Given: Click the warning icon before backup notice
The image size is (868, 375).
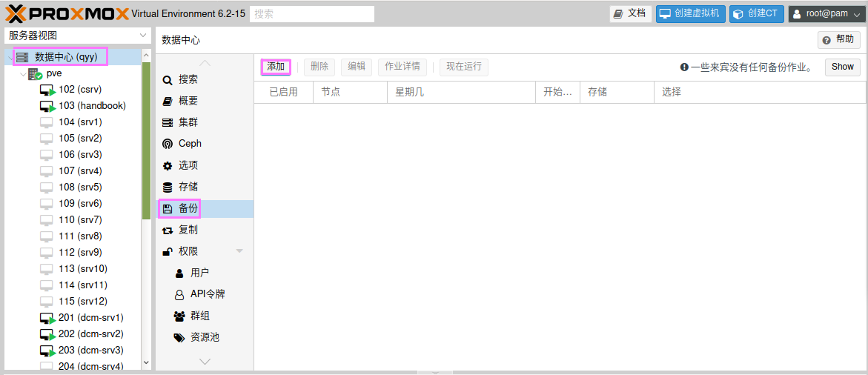Looking at the screenshot, I should coord(684,67).
